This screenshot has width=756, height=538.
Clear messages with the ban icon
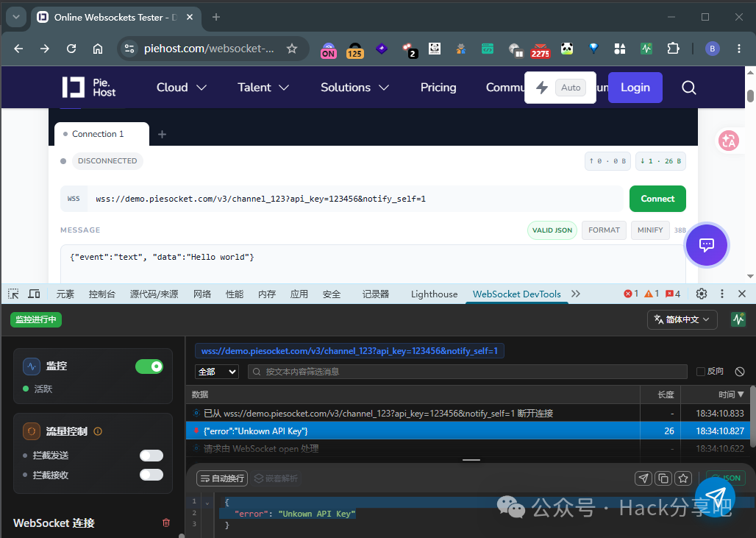coord(740,372)
